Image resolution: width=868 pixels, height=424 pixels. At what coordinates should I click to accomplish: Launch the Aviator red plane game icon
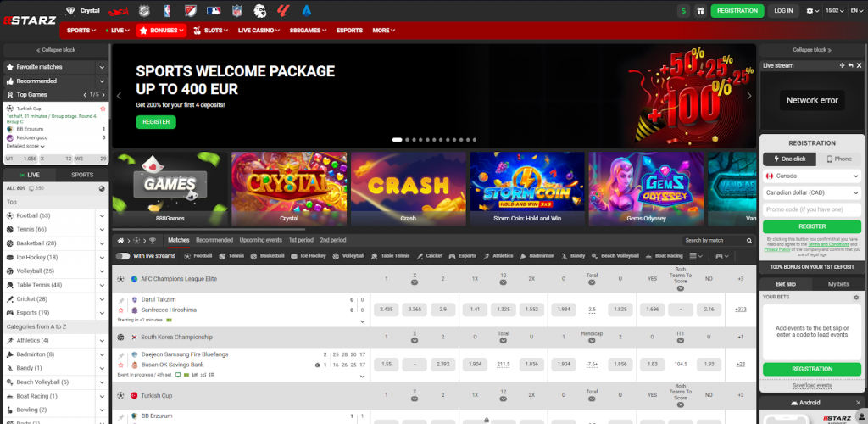119,11
